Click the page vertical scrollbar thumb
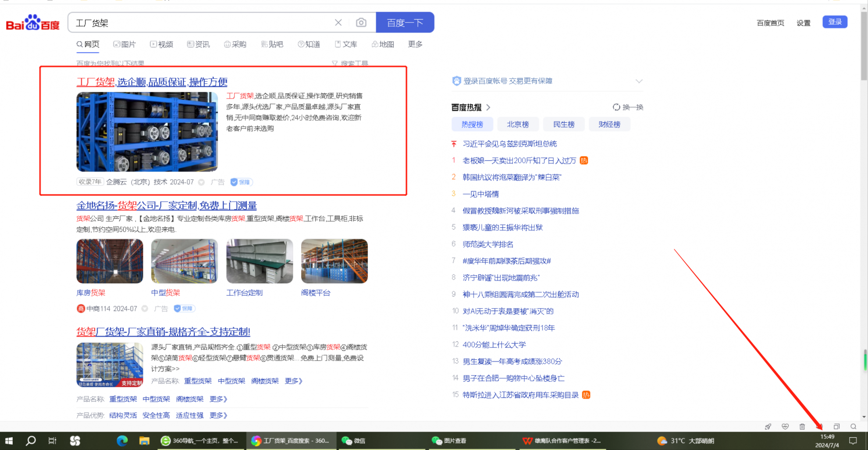Image resolution: width=868 pixels, height=450 pixels. click(x=864, y=45)
